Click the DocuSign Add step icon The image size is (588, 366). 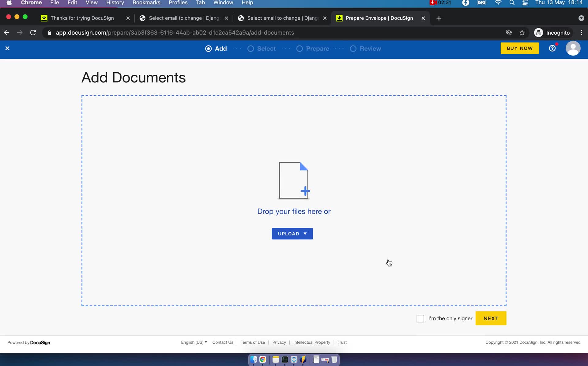click(x=209, y=48)
